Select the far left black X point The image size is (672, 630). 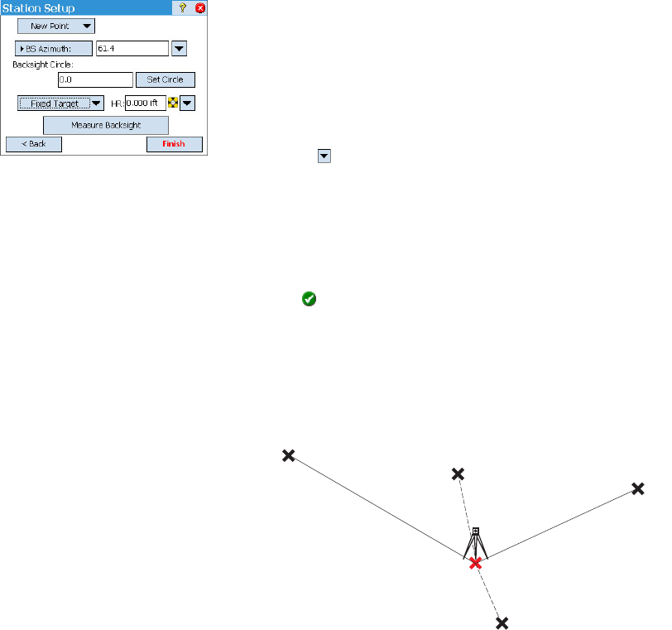[x=289, y=455]
